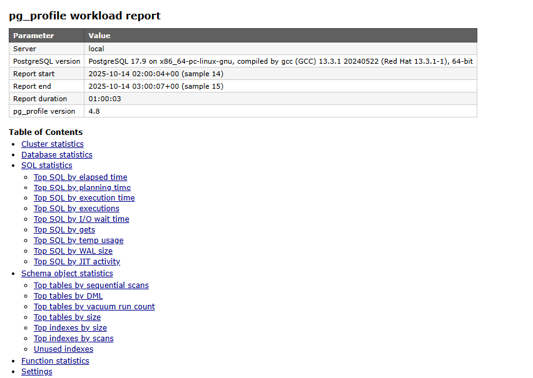Select the 'Report end' label cell
The height and width of the screenshot is (378, 533).
(x=47, y=86)
